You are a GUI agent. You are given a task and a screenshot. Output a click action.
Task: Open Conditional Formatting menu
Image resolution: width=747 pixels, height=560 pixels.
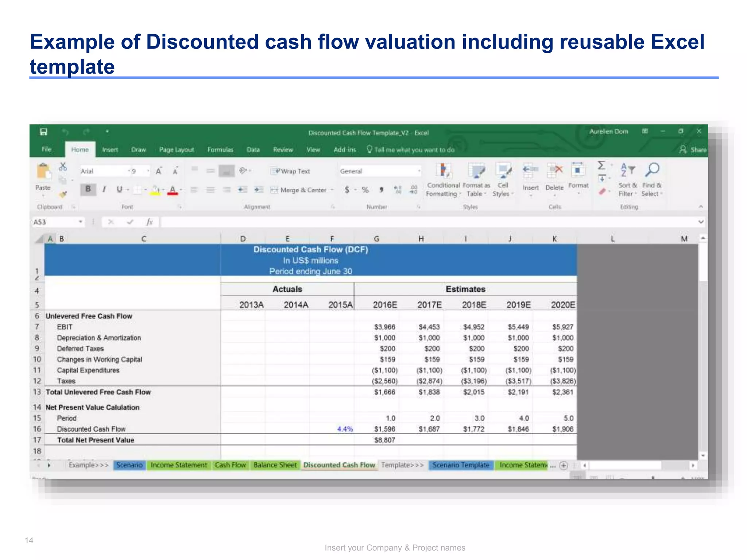click(443, 180)
